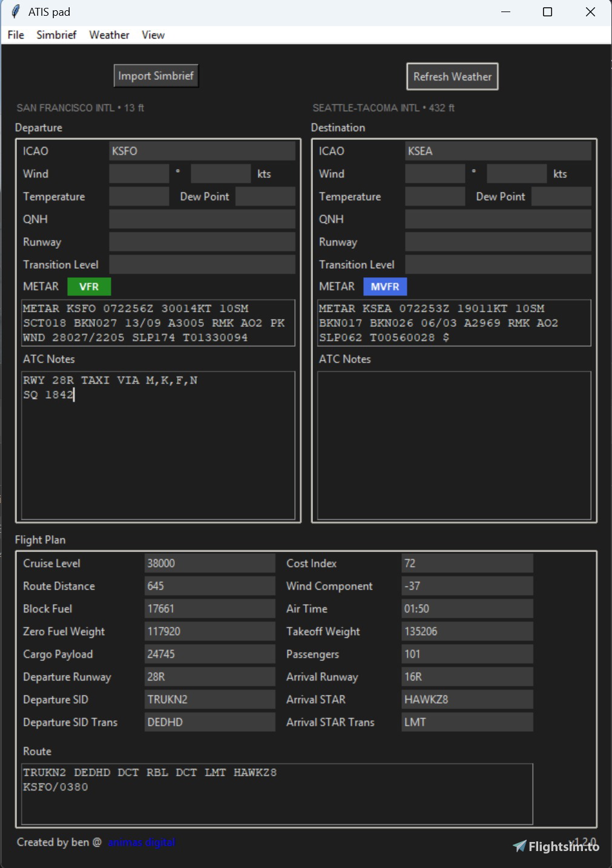Select the Air Time field 01:50
Screen dimensions: 612x868
(x=467, y=608)
